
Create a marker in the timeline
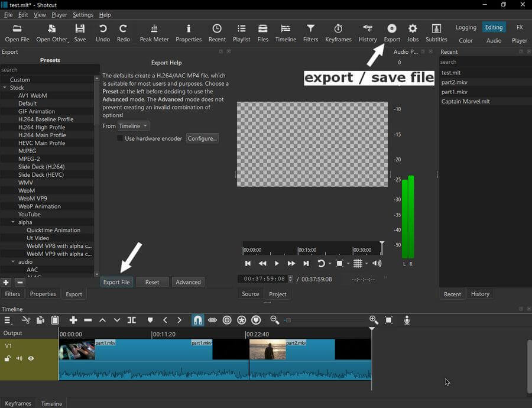(150, 320)
